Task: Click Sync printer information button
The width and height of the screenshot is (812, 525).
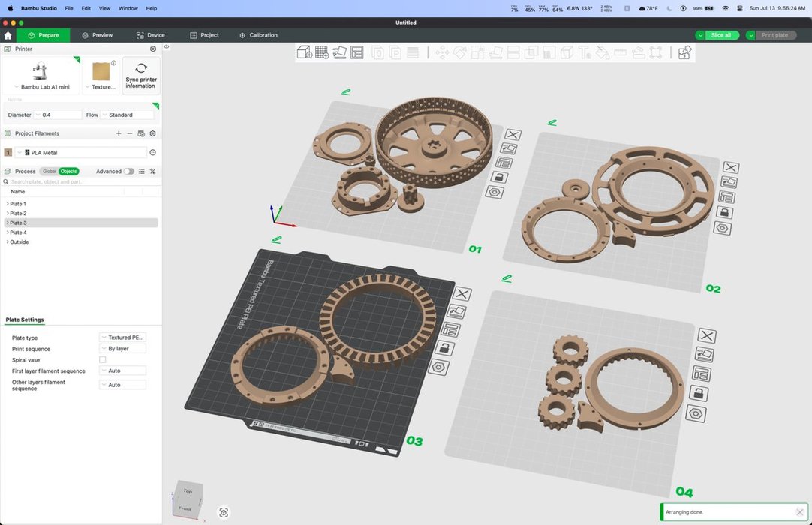Action: pos(140,76)
